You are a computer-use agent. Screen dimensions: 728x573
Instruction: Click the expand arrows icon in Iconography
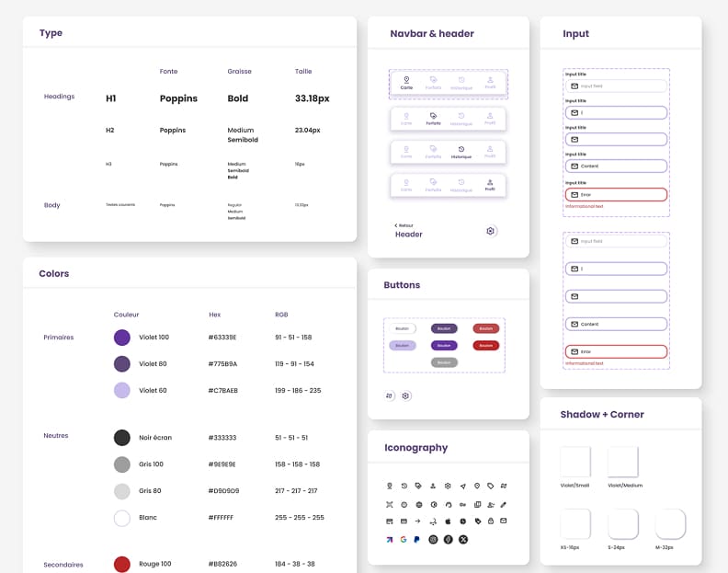(x=390, y=505)
